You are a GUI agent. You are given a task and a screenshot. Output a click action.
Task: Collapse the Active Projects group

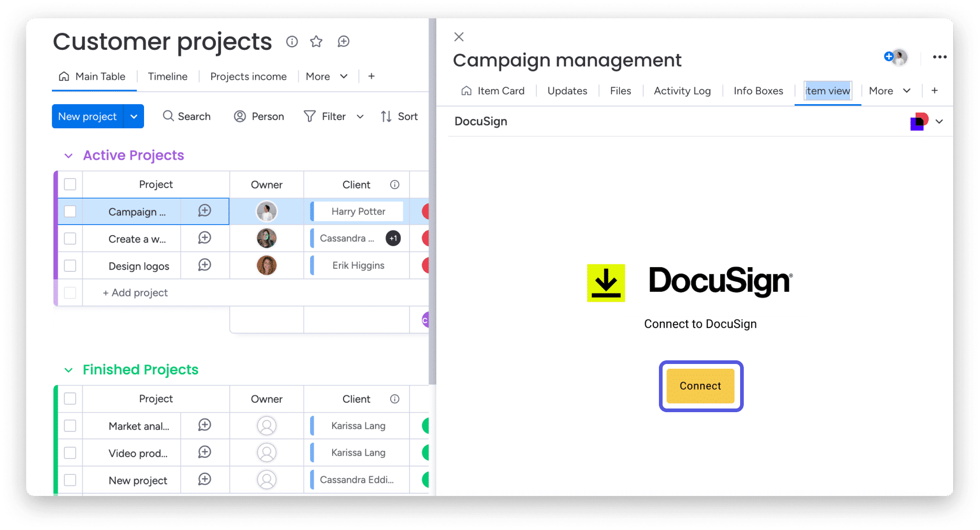(x=69, y=156)
